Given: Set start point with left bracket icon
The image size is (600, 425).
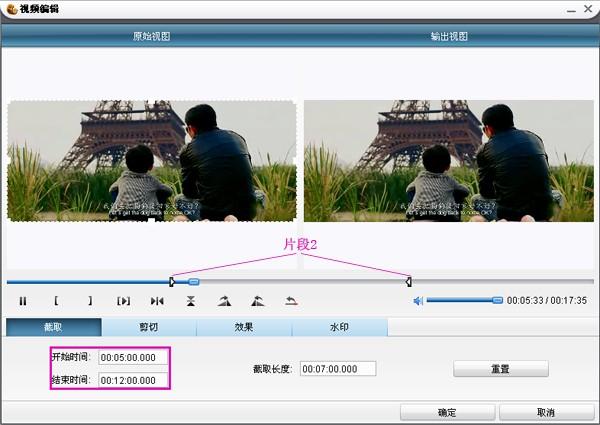Looking at the screenshot, I should [56, 301].
